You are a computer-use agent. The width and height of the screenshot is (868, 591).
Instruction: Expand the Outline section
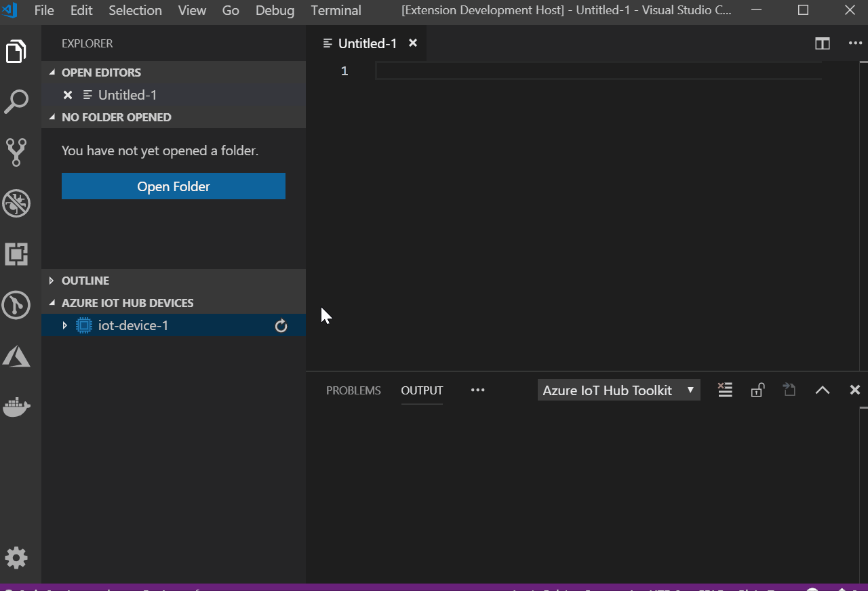tap(52, 281)
